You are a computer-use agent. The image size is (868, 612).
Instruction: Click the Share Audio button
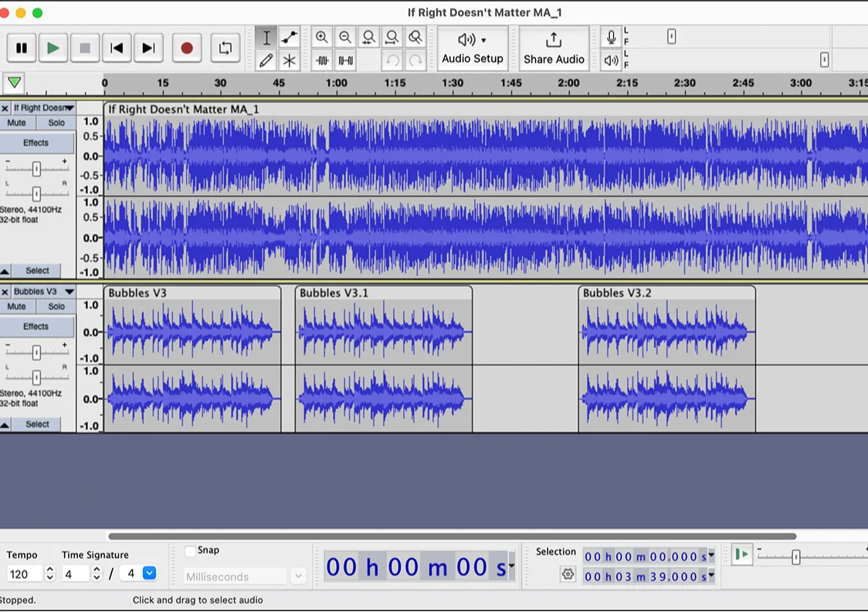coord(554,48)
